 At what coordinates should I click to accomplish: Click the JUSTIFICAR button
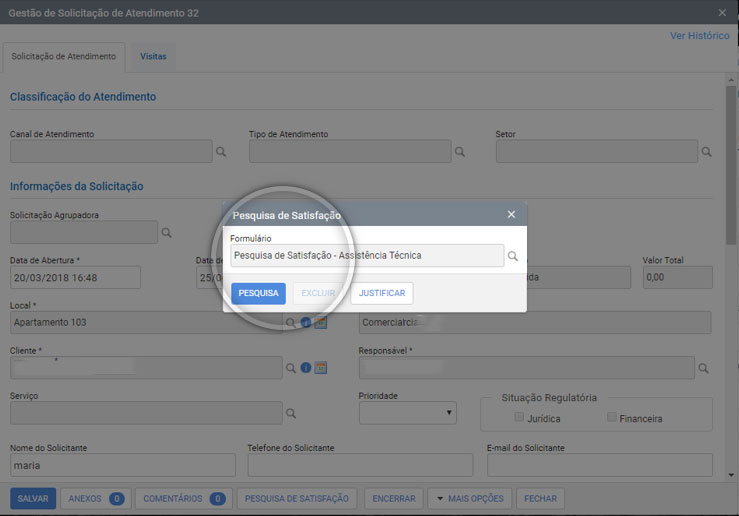click(x=382, y=294)
